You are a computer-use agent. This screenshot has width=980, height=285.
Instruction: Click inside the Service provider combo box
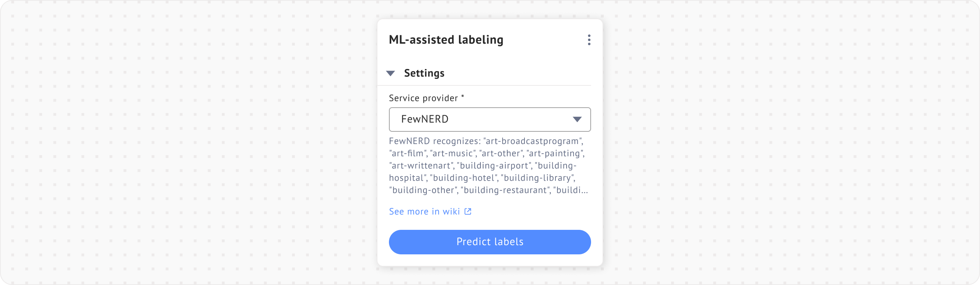tap(490, 120)
